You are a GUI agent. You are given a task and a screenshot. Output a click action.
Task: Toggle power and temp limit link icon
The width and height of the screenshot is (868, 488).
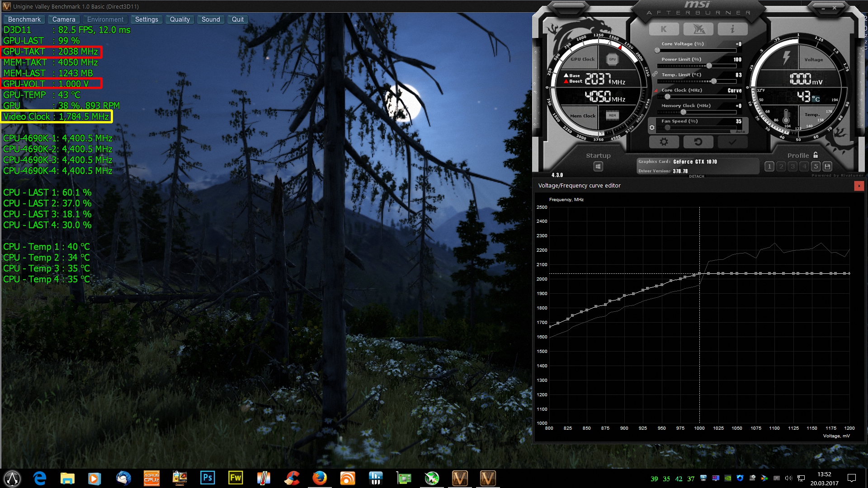(x=655, y=74)
